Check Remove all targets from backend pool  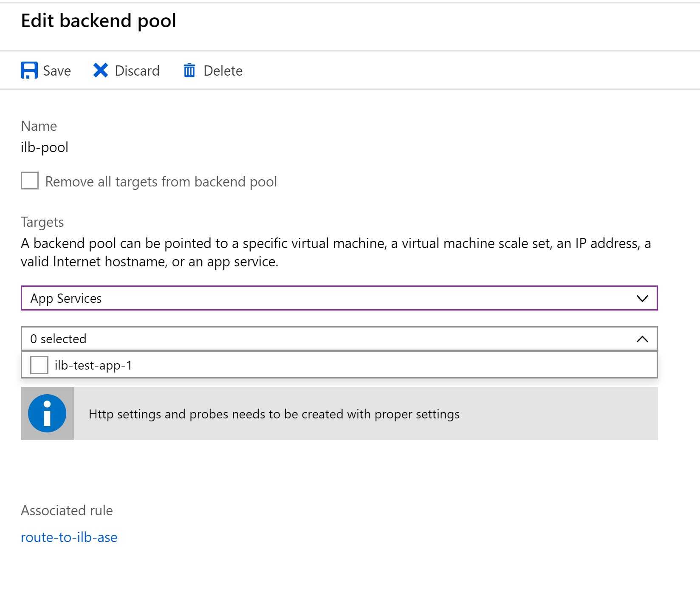pos(30,181)
